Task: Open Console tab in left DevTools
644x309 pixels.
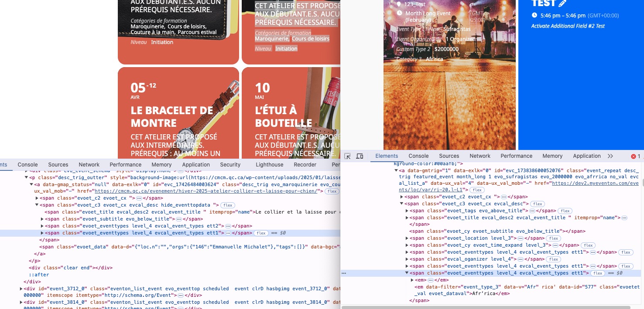Action: point(27,165)
